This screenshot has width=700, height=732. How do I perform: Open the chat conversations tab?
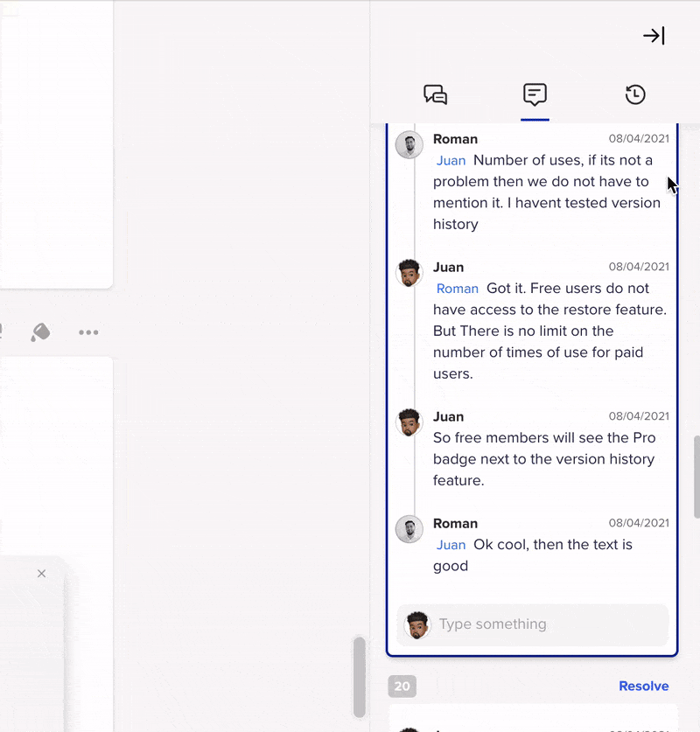pos(435,94)
